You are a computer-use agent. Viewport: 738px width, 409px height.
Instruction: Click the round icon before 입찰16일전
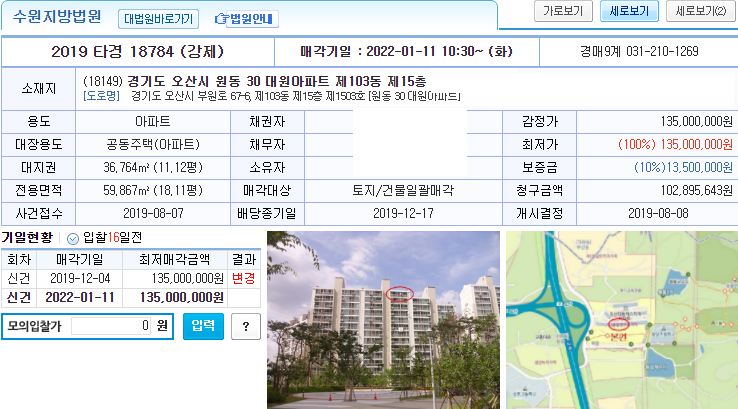coord(72,239)
